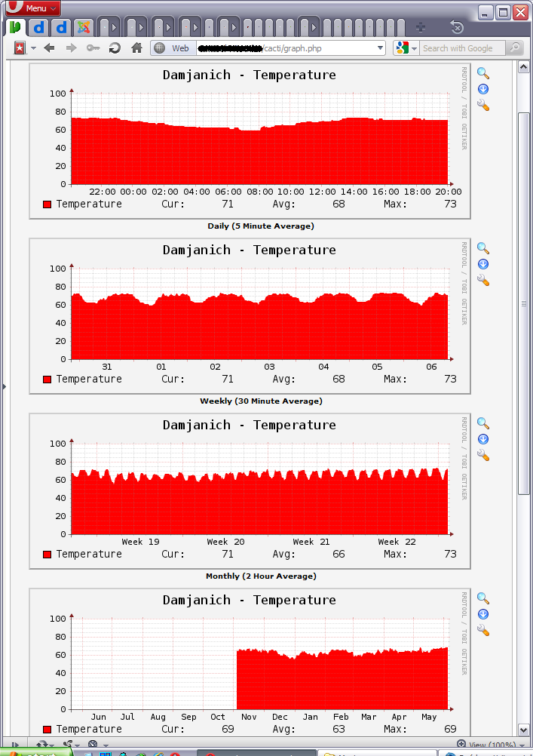Export the yearly graph with blue arrow icon
This screenshot has height=756, width=533.
pyautogui.click(x=483, y=614)
